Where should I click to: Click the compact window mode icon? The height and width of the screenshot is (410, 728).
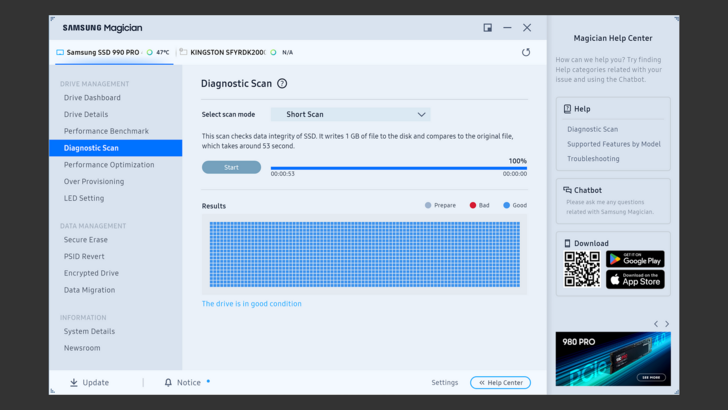tap(488, 28)
